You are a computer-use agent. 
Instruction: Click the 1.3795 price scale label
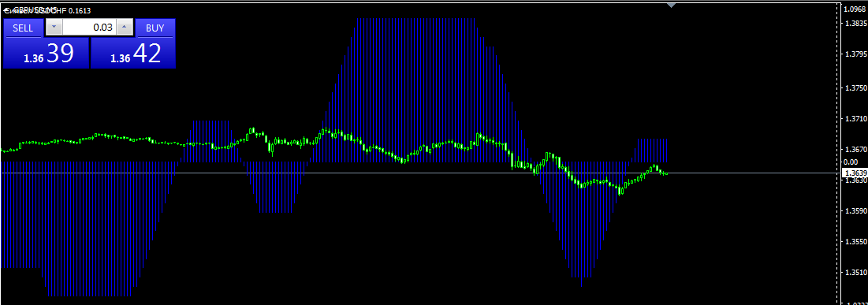point(855,54)
